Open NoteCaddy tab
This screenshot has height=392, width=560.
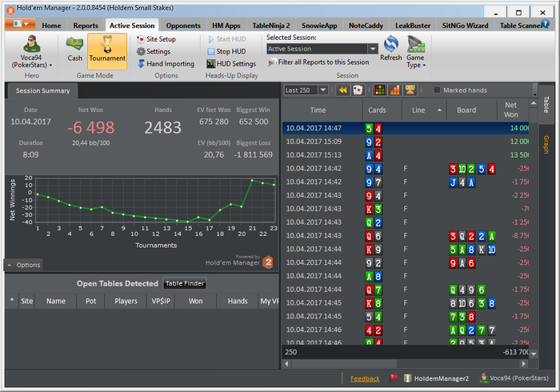366,26
